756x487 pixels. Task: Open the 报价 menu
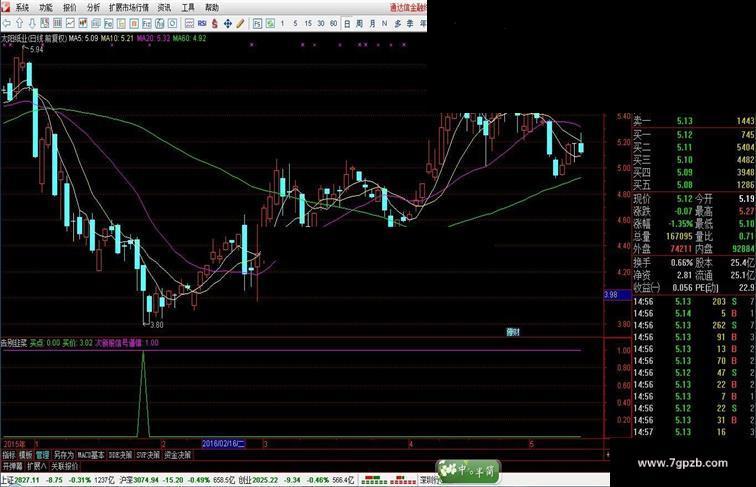69,7
